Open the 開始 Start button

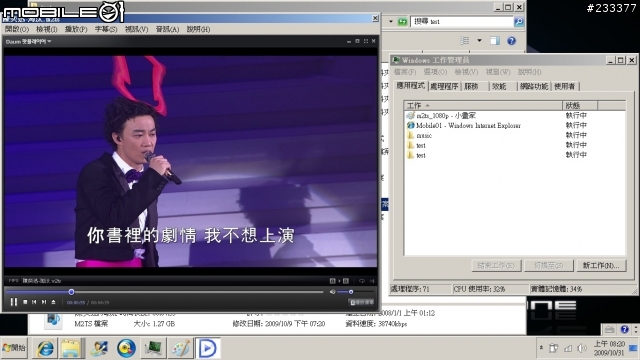pos(14,348)
